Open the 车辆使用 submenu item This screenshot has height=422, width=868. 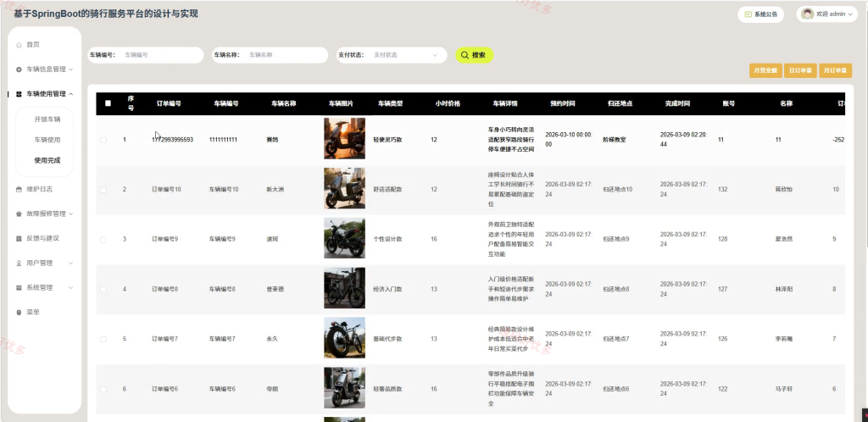click(47, 140)
